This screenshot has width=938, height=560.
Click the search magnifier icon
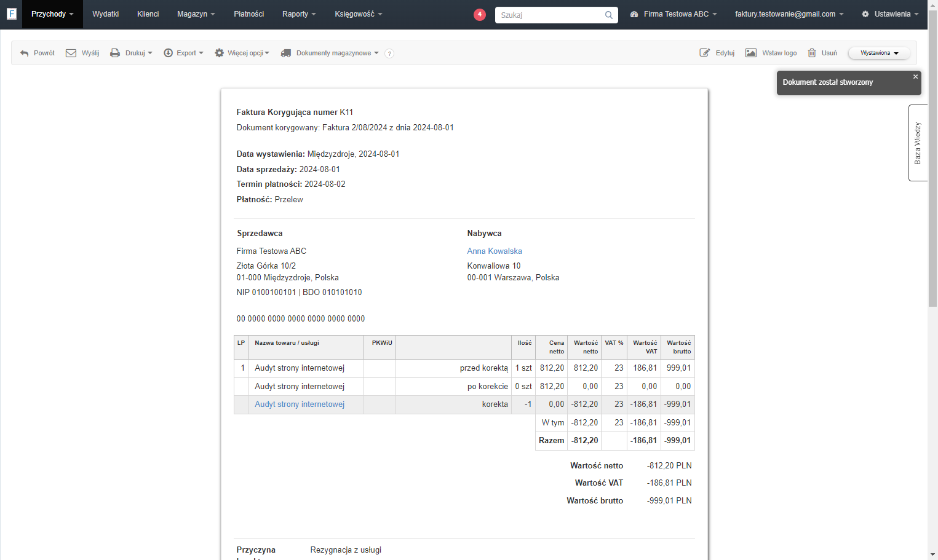(x=609, y=15)
